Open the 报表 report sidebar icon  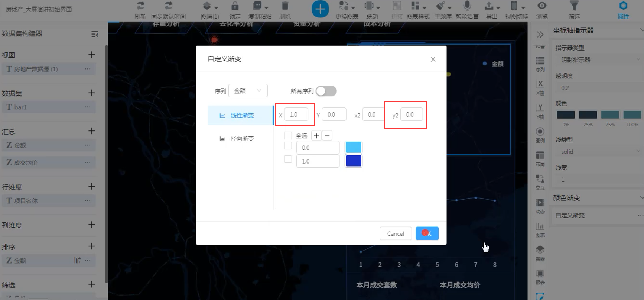(540, 274)
